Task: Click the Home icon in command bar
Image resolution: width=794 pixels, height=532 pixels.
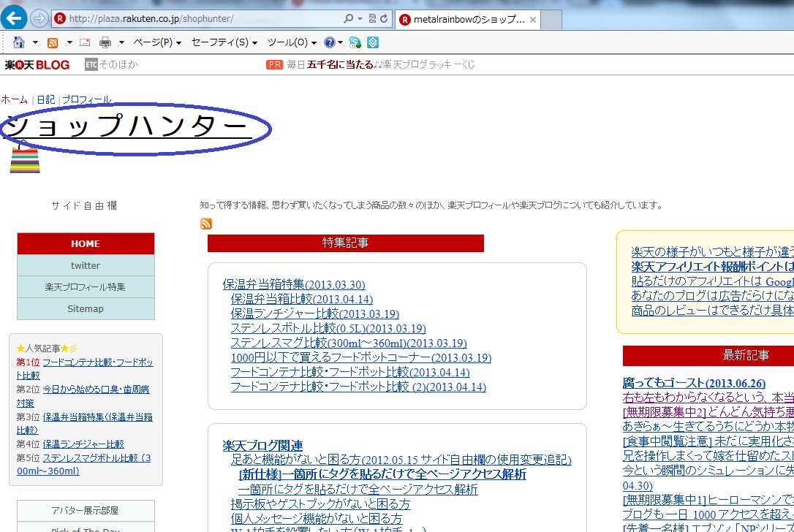Action: [x=19, y=42]
